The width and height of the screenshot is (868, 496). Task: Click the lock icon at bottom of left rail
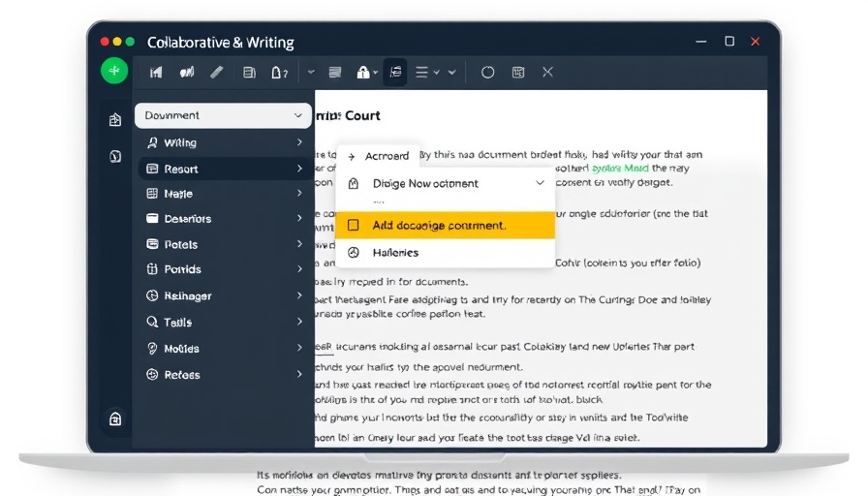(115, 418)
